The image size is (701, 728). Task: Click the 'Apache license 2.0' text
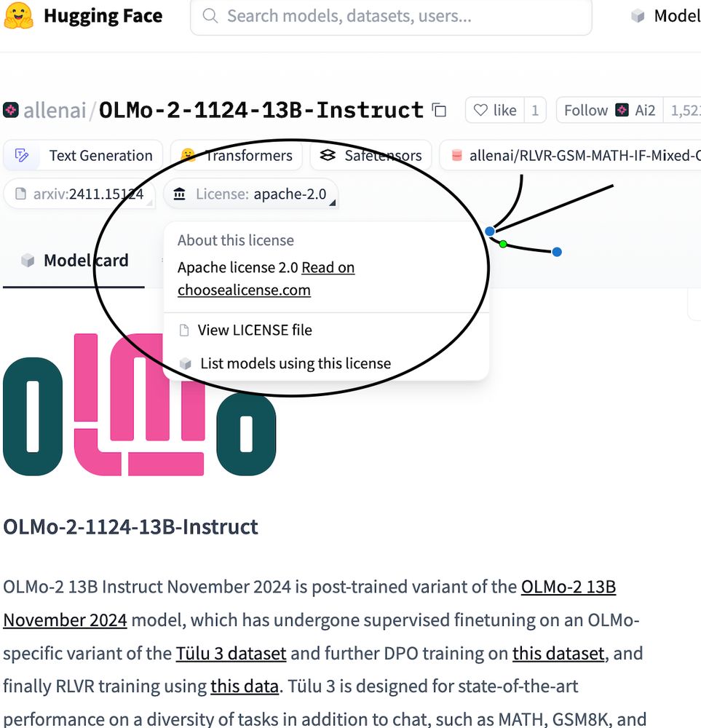pos(238,267)
